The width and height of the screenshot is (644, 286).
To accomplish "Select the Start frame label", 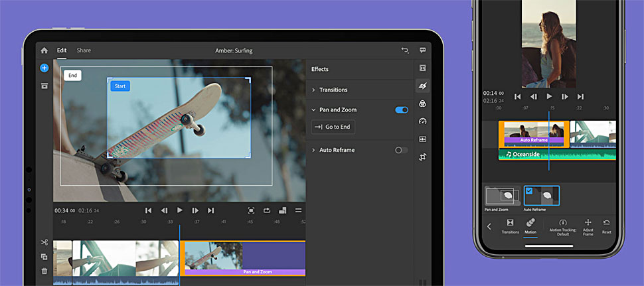I will click(120, 86).
